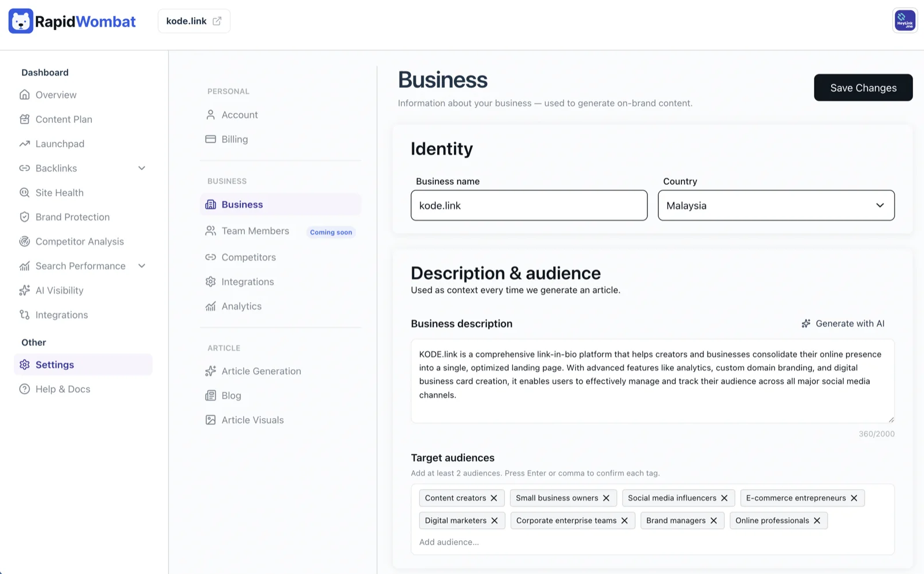924x574 pixels.
Task: Click the Settings gear icon in sidebar
Action: (24, 365)
